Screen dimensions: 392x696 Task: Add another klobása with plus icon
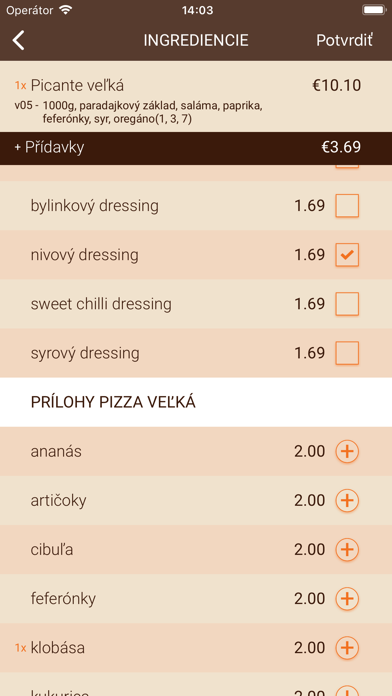coord(347,648)
